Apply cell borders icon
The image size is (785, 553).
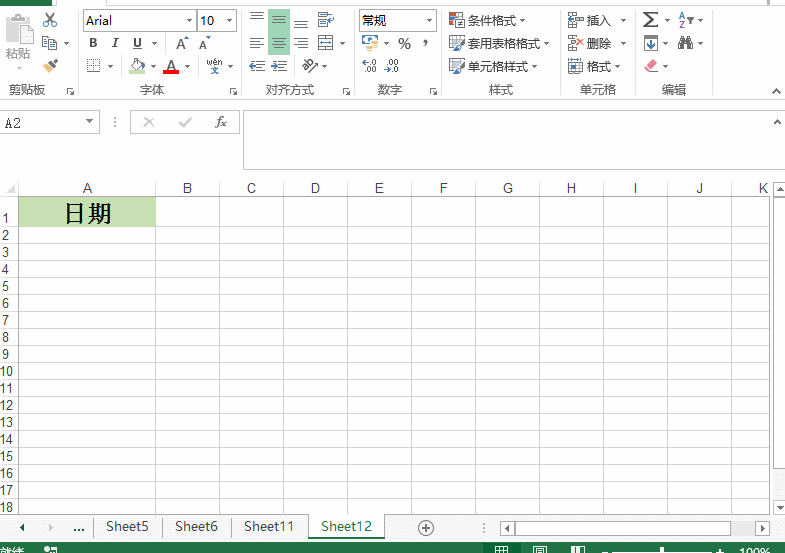click(x=94, y=66)
